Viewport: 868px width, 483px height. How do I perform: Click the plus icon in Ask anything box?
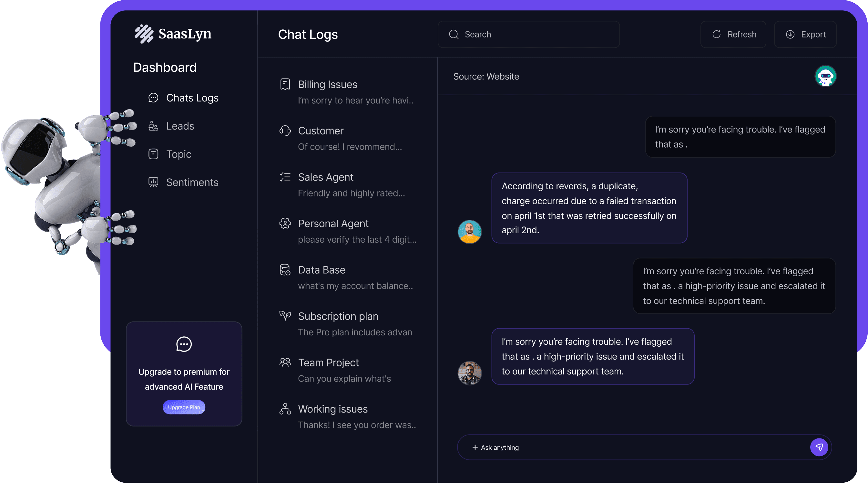click(x=475, y=447)
